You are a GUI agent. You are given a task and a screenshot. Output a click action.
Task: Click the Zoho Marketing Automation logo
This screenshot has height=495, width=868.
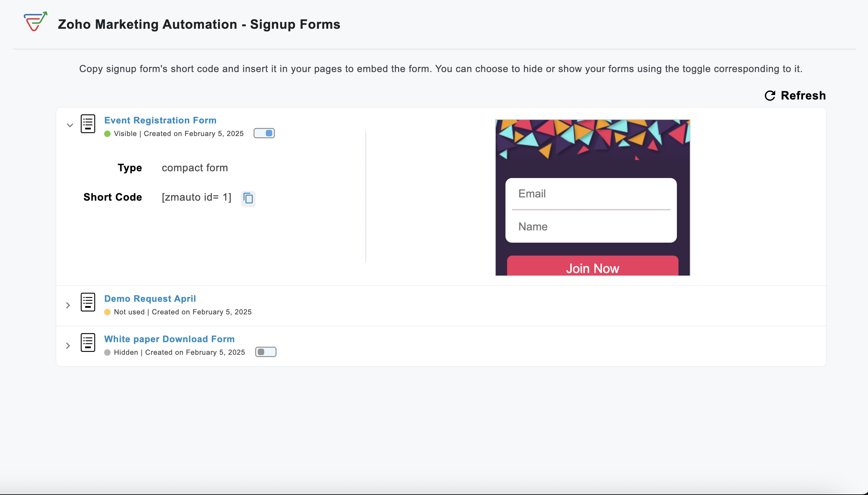pyautogui.click(x=35, y=21)
